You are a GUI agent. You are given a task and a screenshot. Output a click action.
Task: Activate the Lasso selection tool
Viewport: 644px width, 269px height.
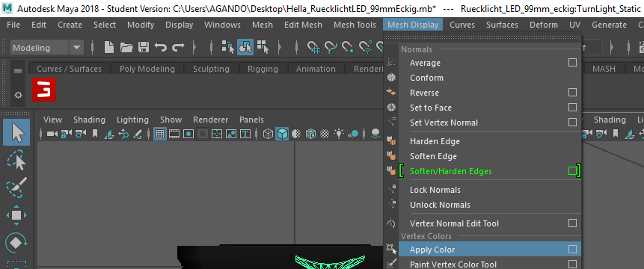(16, 161)
